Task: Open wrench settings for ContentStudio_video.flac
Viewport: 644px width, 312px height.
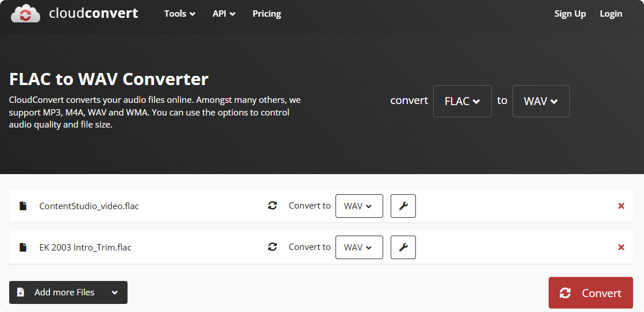Action: 403,206
